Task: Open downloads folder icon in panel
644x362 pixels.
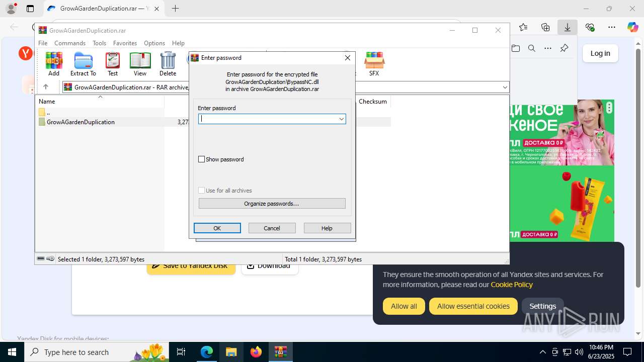Action: 516,48
